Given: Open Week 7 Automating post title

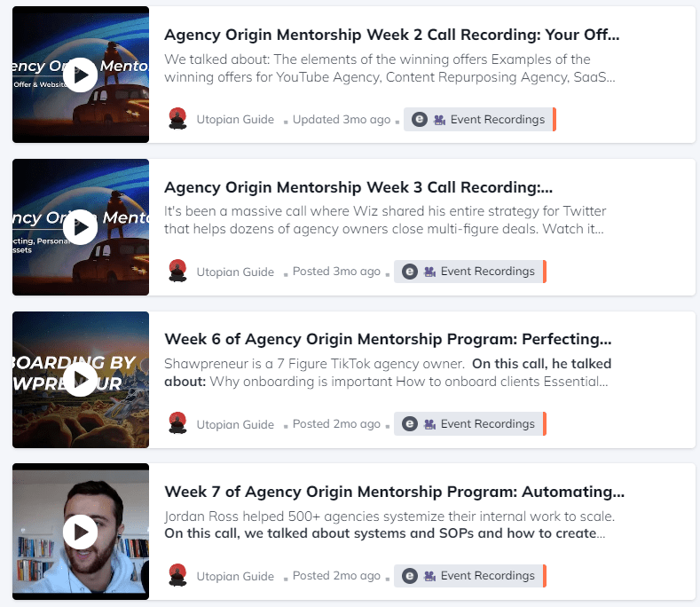Looking at the screenshot, I should tap(395, 492).
